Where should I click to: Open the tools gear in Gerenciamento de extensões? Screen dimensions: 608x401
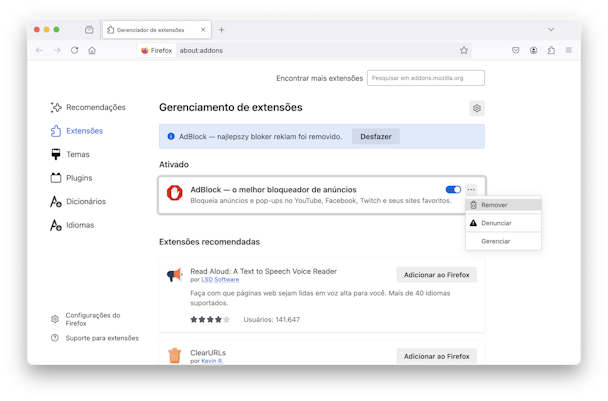tap(477, 108)
